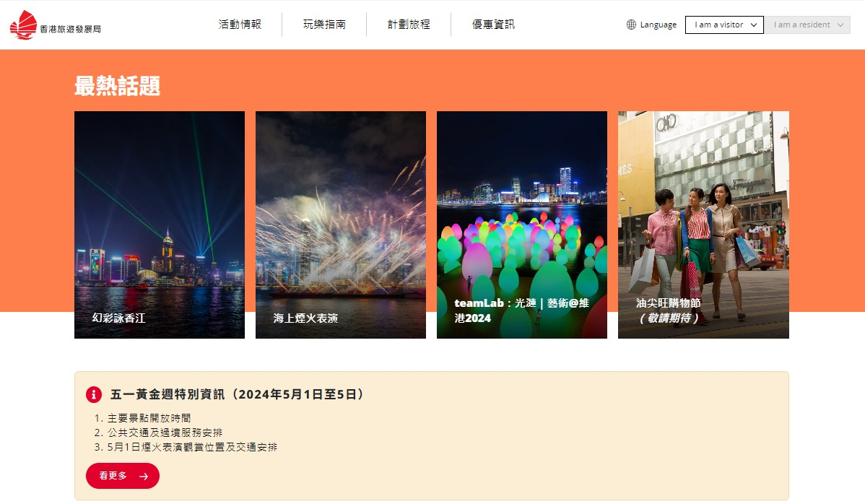This screenshot has height=504, width=865.
Task: Click the 香港旅遊發展局 logo text
Action: click(71, 29)
